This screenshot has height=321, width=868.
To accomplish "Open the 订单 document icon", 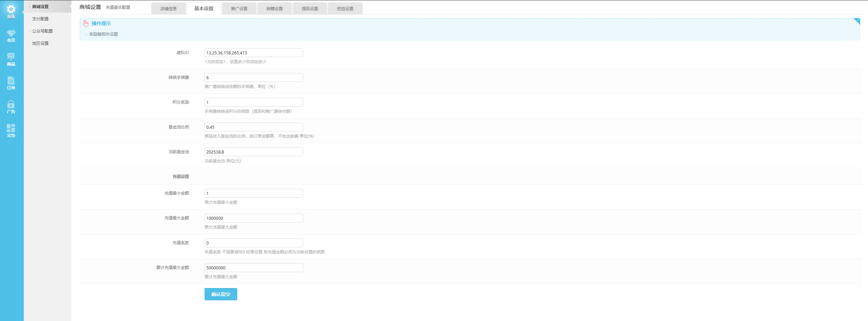I will [11, 81].
